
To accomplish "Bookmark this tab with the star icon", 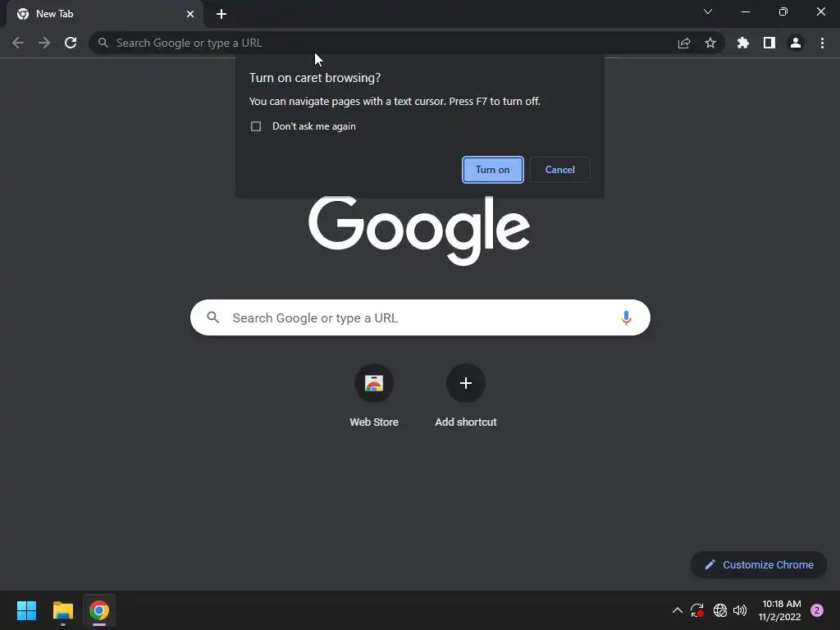I will 710,43.
